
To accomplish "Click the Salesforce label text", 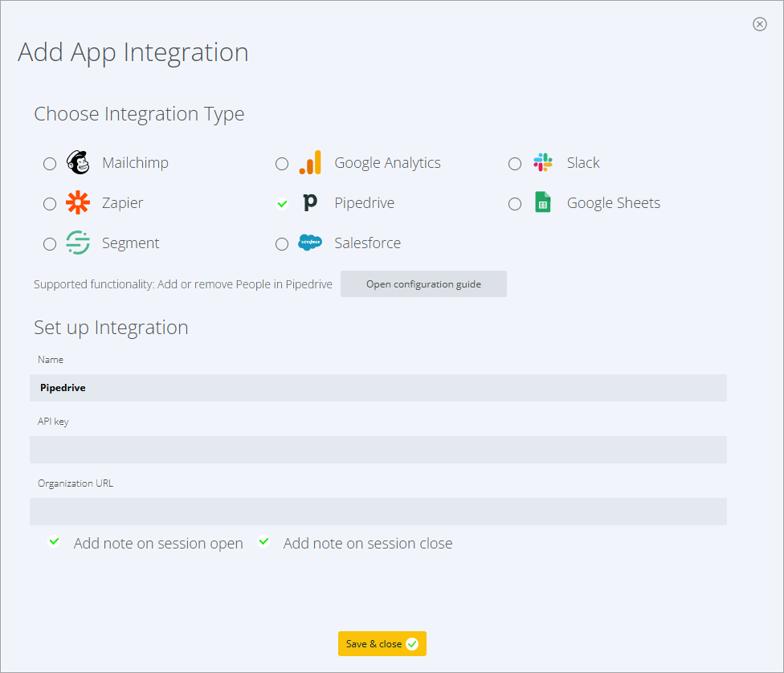I will [368, 243].
